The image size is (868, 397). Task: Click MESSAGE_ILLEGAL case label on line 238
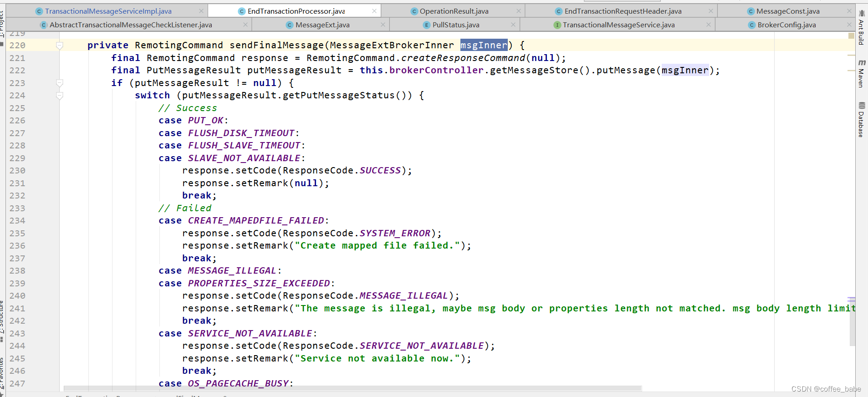pyautogui.click(x=232, y=270)
